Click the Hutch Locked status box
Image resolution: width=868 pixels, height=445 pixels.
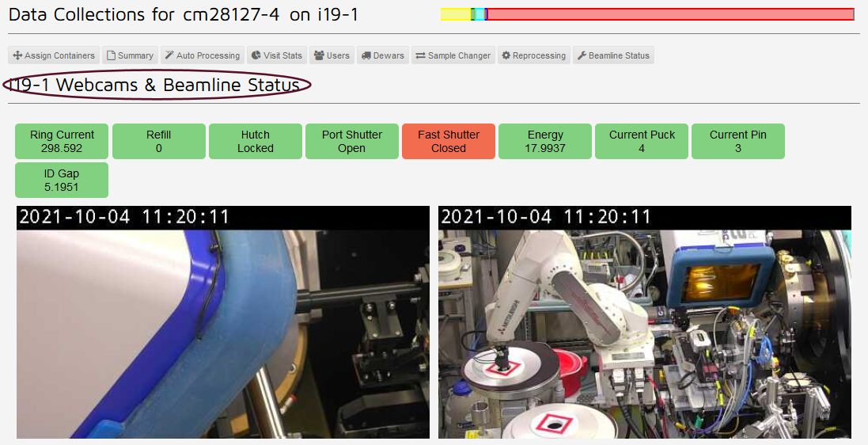[x=256, y=142]
